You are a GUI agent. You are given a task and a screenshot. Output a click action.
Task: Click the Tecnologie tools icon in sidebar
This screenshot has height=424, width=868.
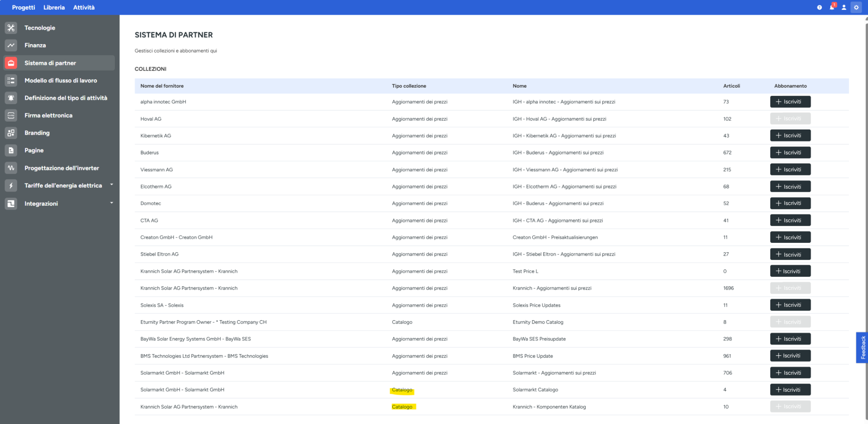click(11, 28)
